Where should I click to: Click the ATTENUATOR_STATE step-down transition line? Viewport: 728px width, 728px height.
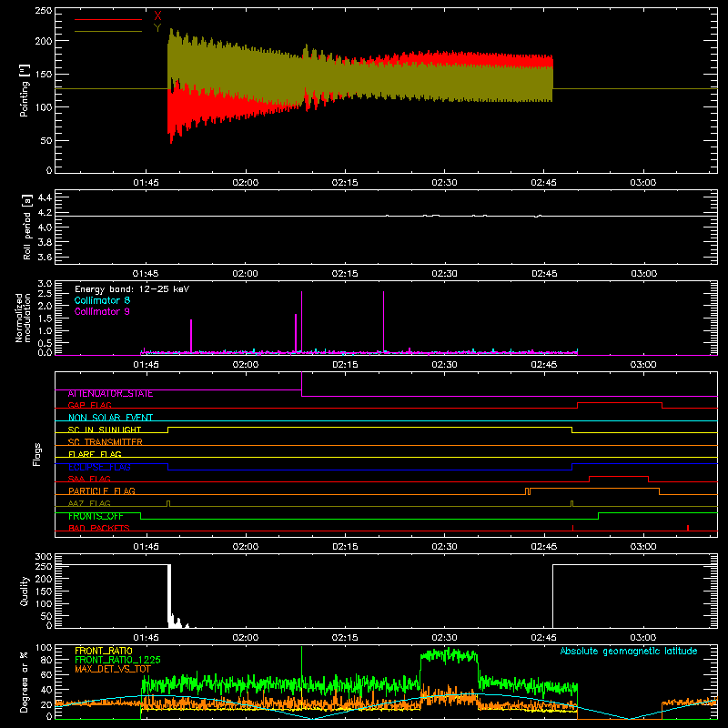[302, 384]
